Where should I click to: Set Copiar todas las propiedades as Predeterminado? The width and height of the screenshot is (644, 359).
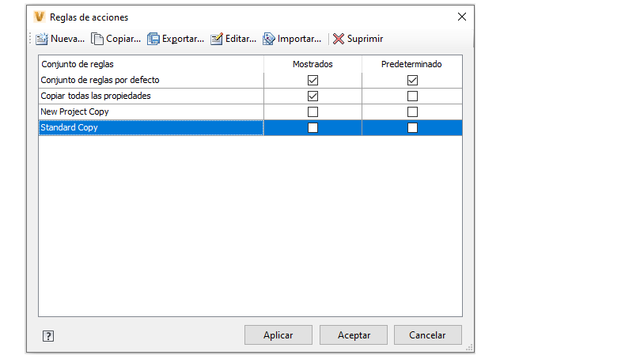click(x=412, y=96)
